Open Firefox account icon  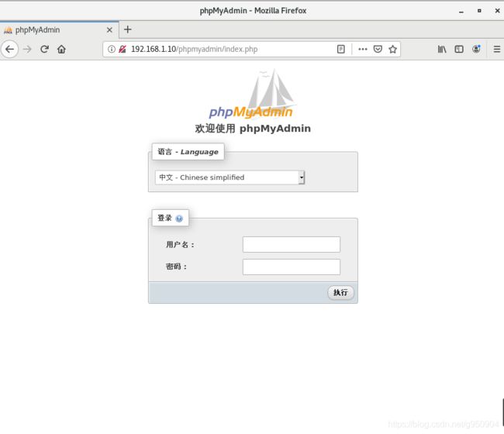476,49
